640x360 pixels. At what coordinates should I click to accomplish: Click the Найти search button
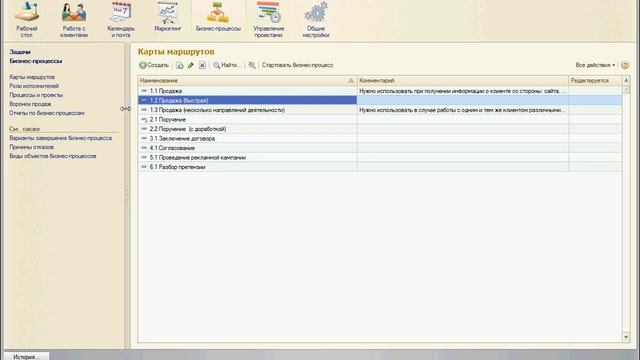(x=227, y=65)
